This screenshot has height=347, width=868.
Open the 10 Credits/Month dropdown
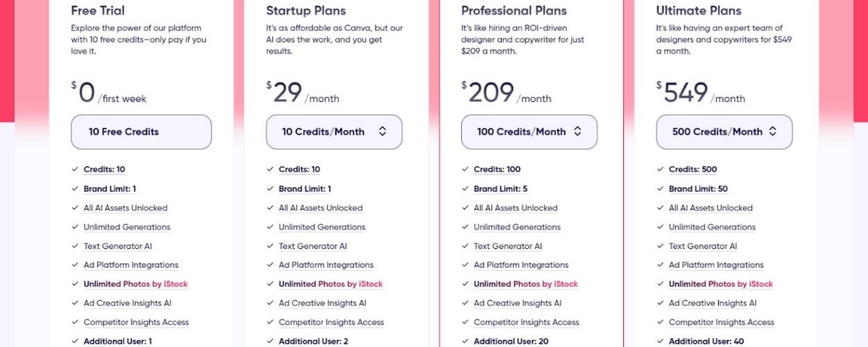pyautogui.click(x=334, y=132)
